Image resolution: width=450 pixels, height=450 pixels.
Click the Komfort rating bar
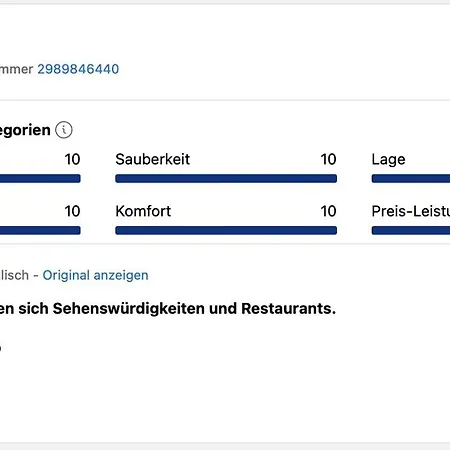pos(226,230)
